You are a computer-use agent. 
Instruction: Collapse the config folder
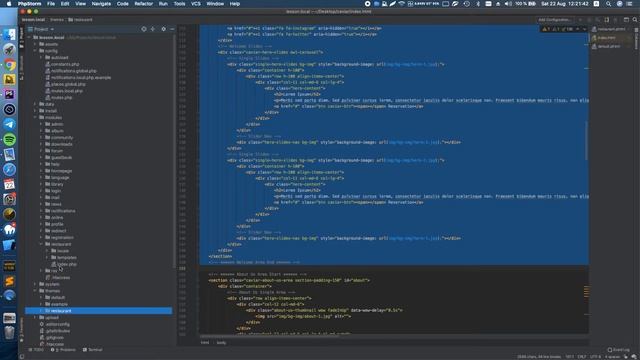point(35,51)
